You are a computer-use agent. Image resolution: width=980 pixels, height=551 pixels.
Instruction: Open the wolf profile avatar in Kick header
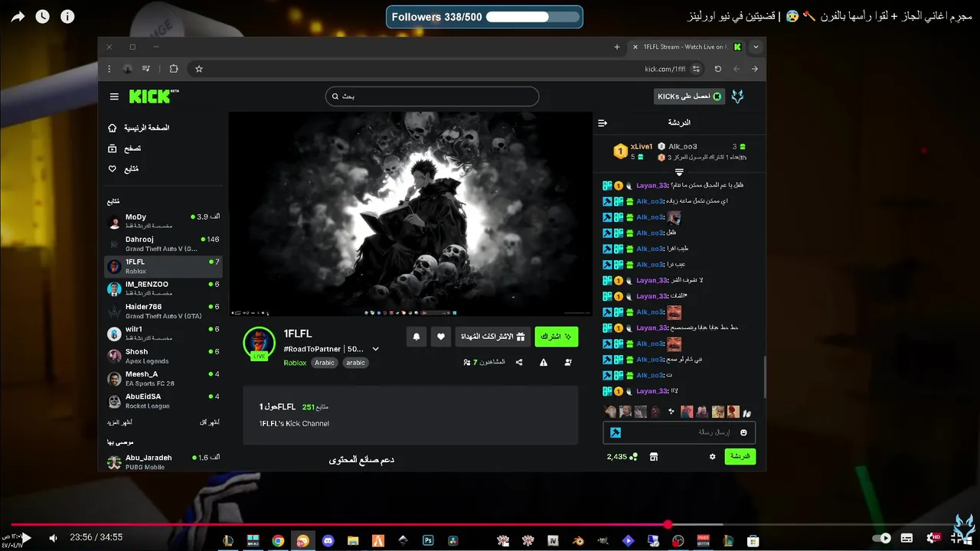[738, 96]
